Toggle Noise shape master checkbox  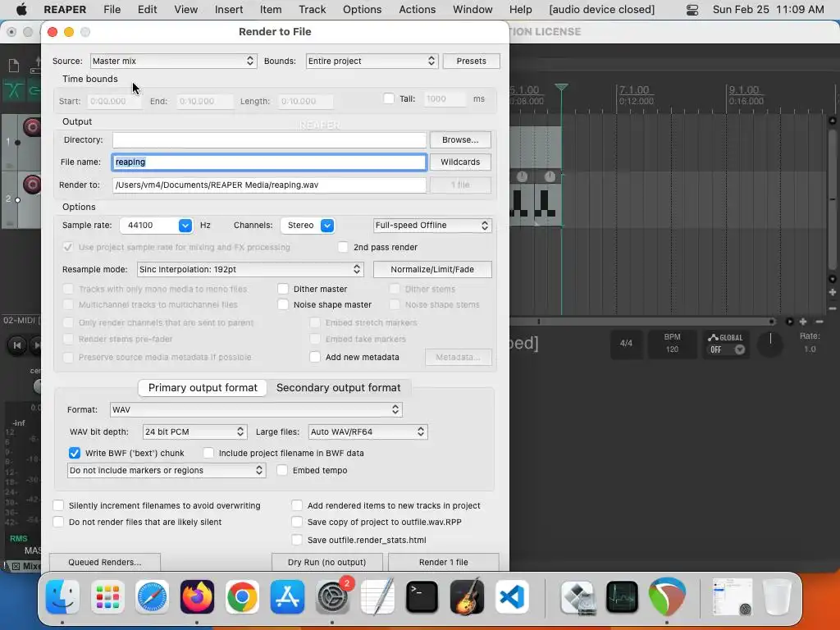(283, 304)
